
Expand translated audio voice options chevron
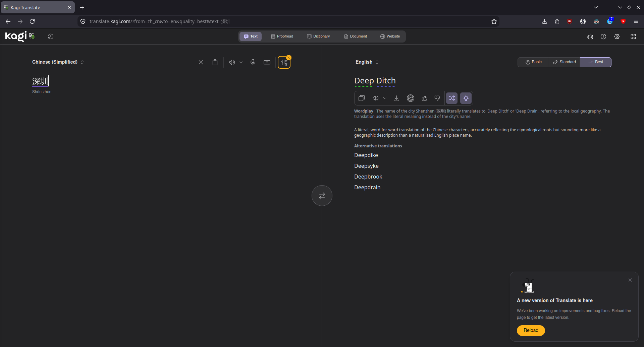tap(385, 98)
